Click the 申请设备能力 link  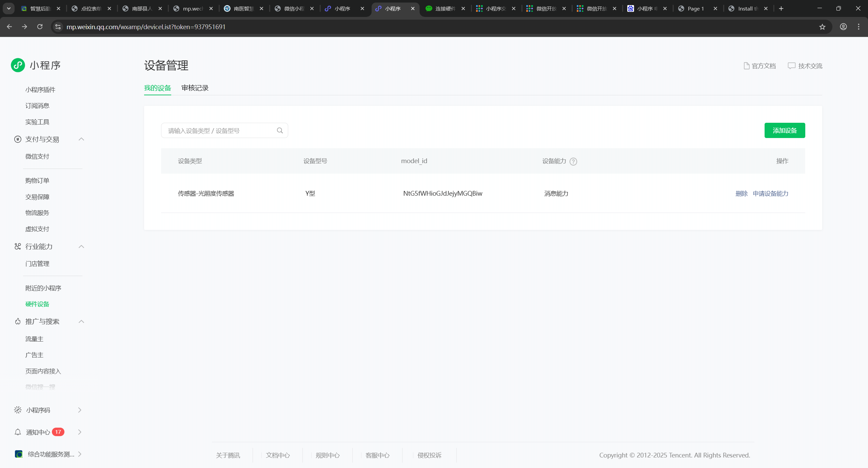770,194
